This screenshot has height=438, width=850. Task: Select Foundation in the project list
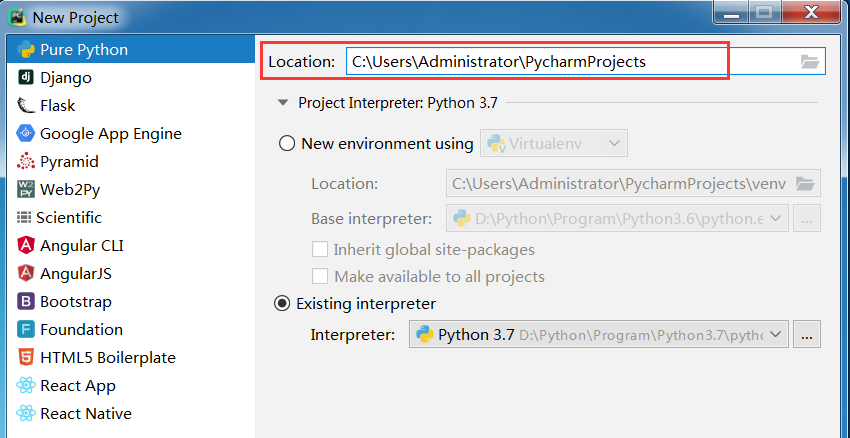click(131, 330)
